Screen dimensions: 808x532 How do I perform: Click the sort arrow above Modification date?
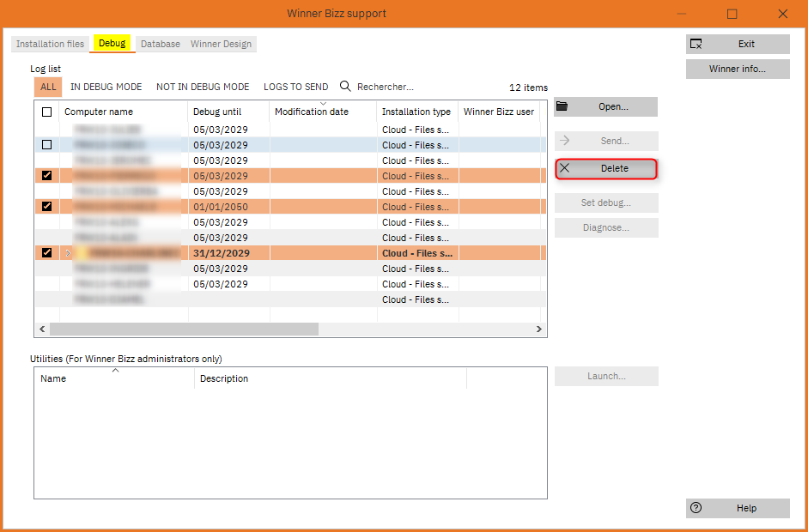pyautogui.click(x=324, y=104)
